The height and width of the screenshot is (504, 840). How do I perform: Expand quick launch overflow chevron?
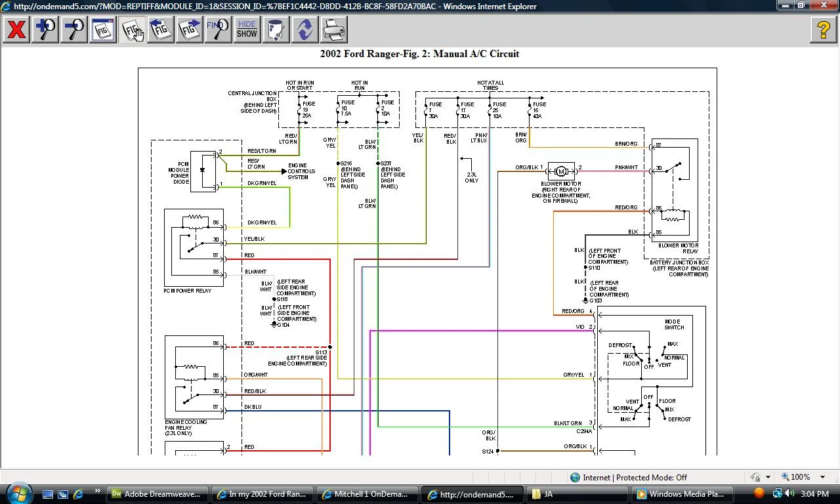[98, 491]
